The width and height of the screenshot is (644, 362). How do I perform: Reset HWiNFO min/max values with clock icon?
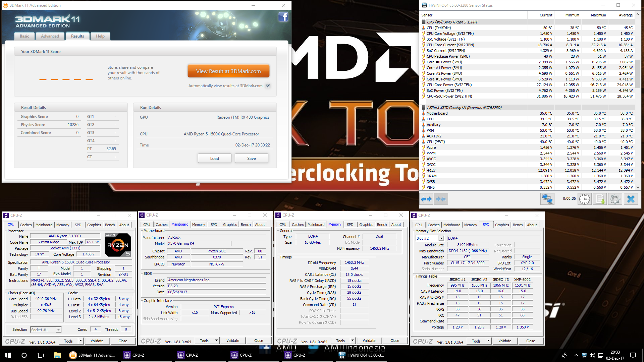click(x=585, y=199)
